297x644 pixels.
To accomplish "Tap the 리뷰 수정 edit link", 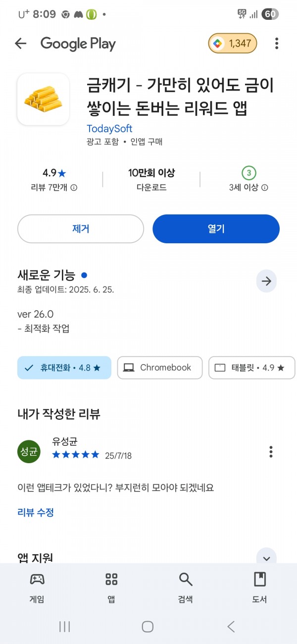I will click(36, 513).
